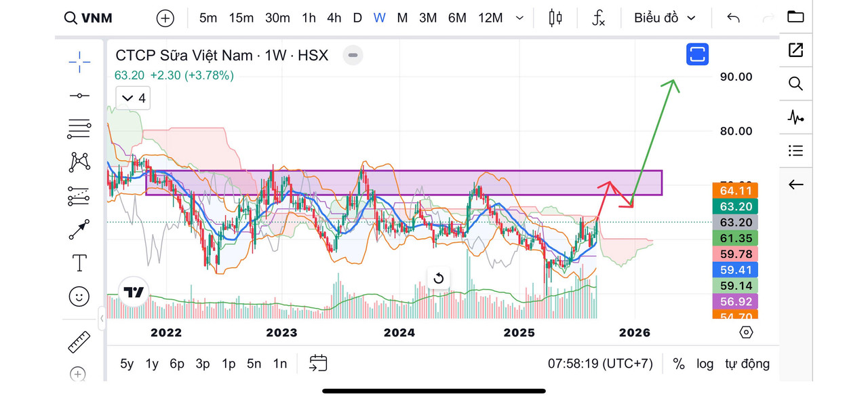Select the 3M timeframe
The height and width of the screenshot is (401, 868).
point(428,18)
